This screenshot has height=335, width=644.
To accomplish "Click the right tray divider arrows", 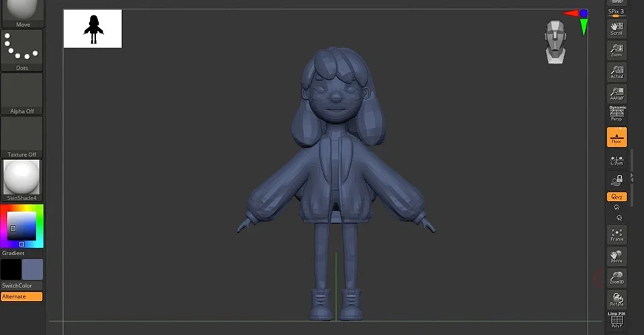I will tap(632, 178).
